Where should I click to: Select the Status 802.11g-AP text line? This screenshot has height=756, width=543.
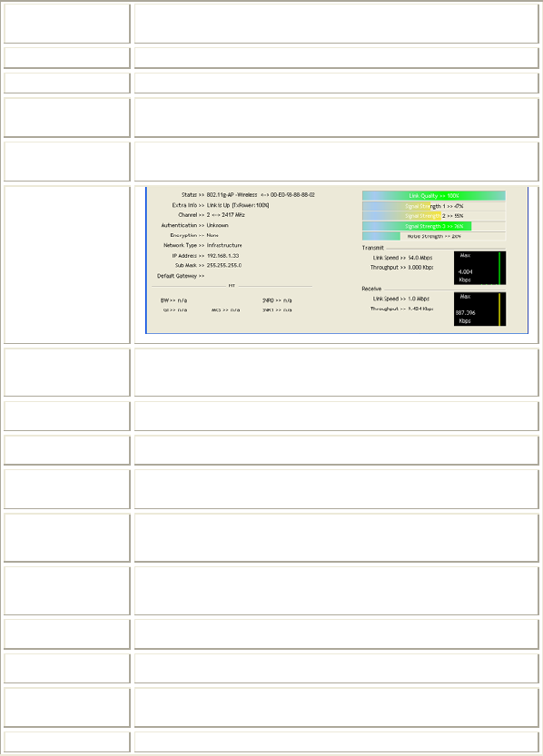(x=248, y=195)
